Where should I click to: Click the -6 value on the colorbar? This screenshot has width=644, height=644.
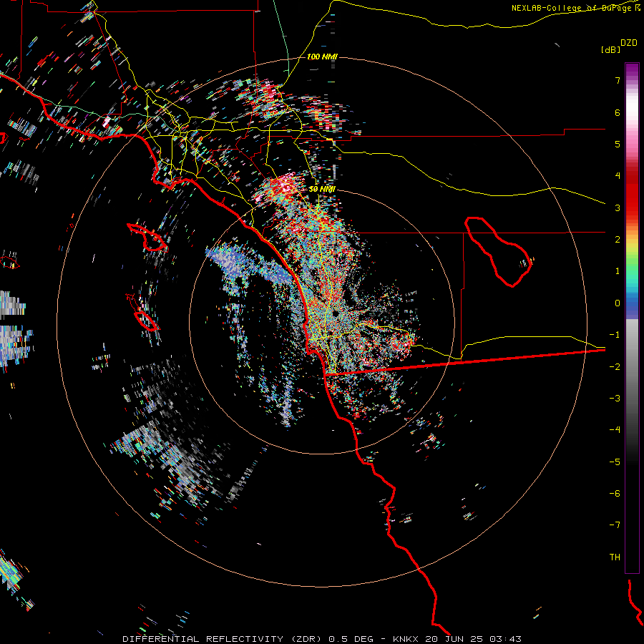click(615, 494)
